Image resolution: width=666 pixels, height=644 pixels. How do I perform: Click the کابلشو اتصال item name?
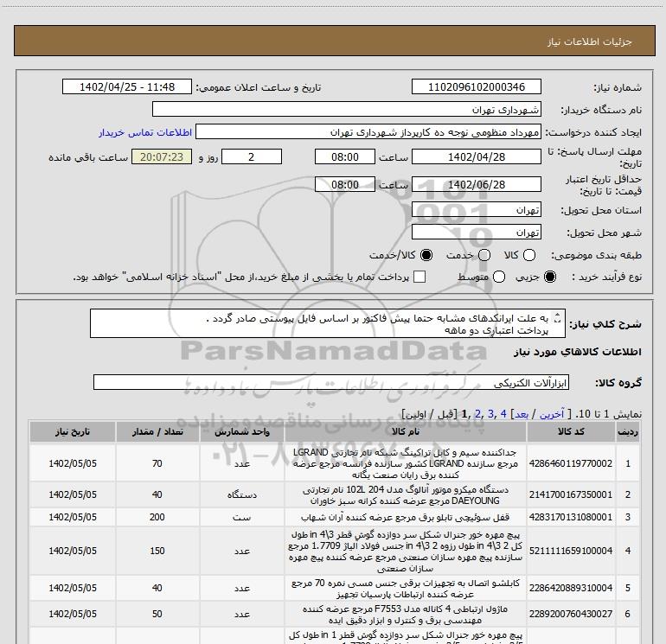pyautogui.click(x=405, y=589)
